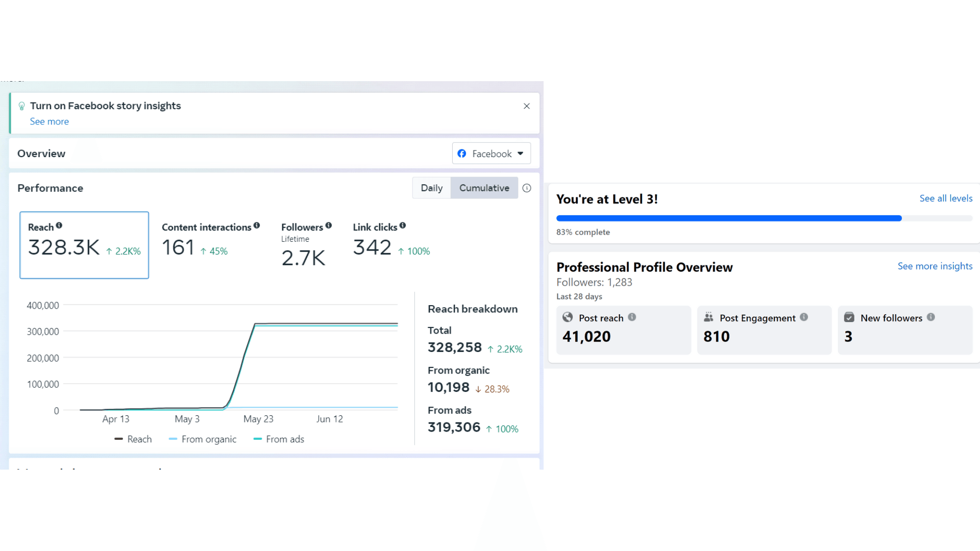The width and height of the screenshot is (980, 551).
Task: Click the lightbulb icon in story insights banner
Action: [21, 106]
